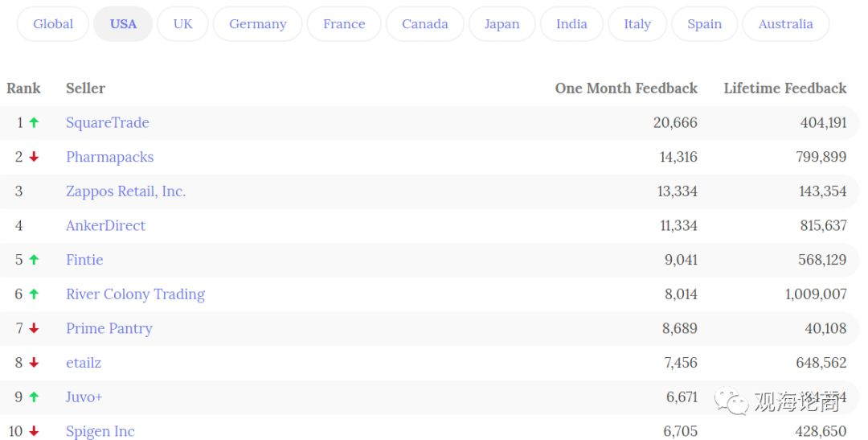Click red down arrow beside rank 8
The image size is (868, 440).
(x=34, y=363)
